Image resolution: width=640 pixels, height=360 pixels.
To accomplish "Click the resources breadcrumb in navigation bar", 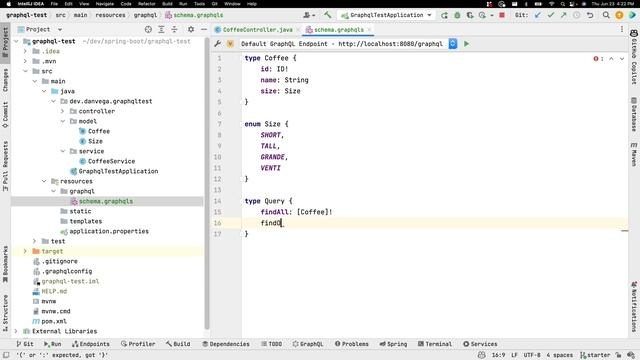I will 110,15.
